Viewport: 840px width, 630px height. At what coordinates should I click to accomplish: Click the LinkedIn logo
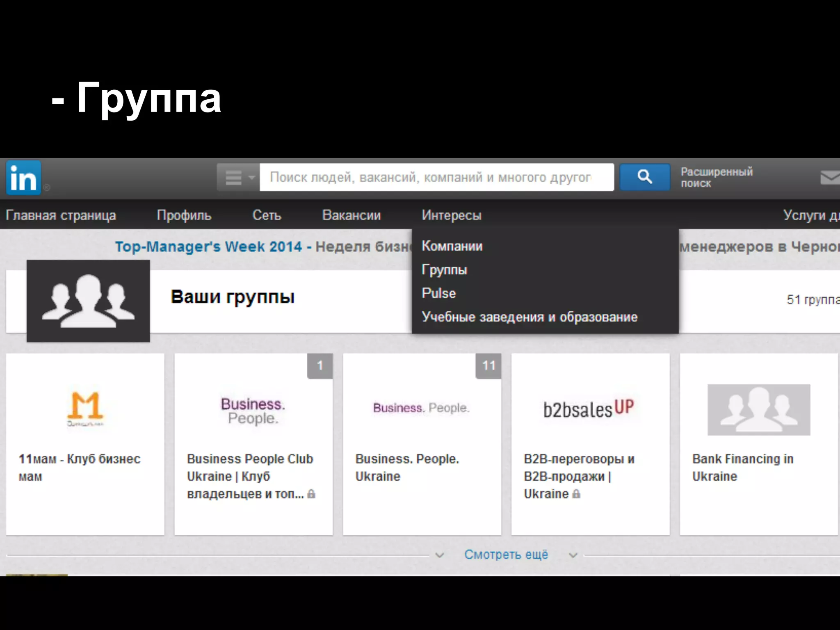point(23,178)
